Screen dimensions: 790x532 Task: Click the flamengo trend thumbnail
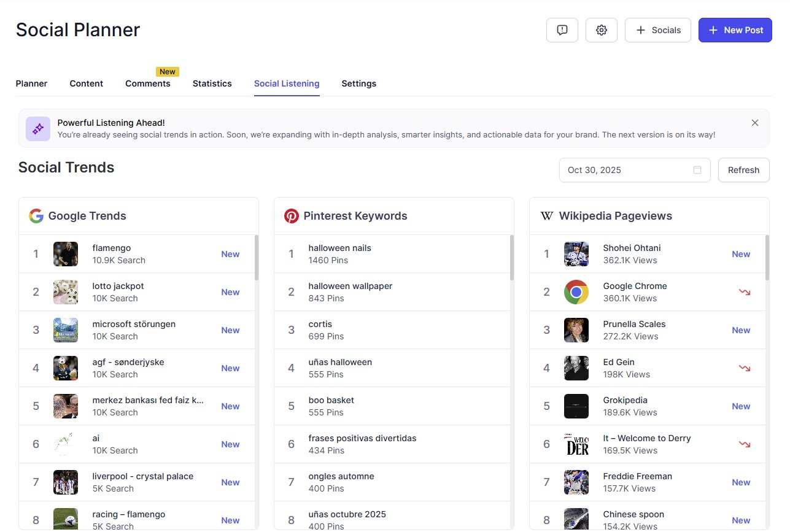pos(65,253)
